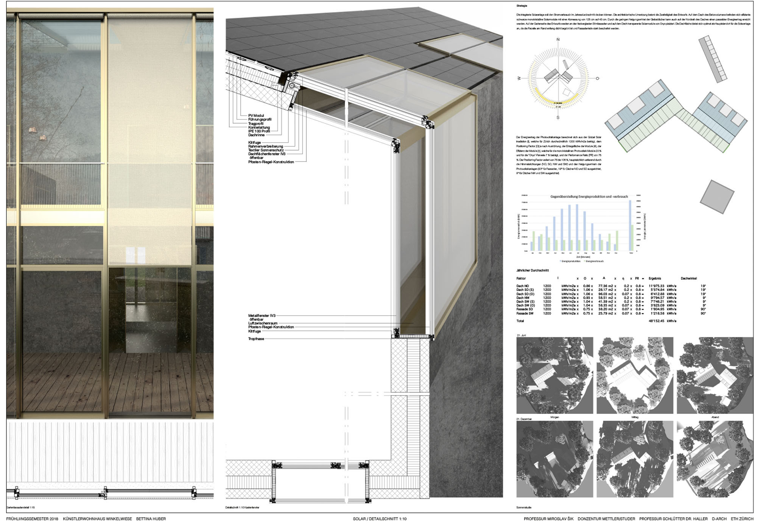Open the December morning shadow study image
The height and width of the screenshot is (532, 757).
coord(555,459)
